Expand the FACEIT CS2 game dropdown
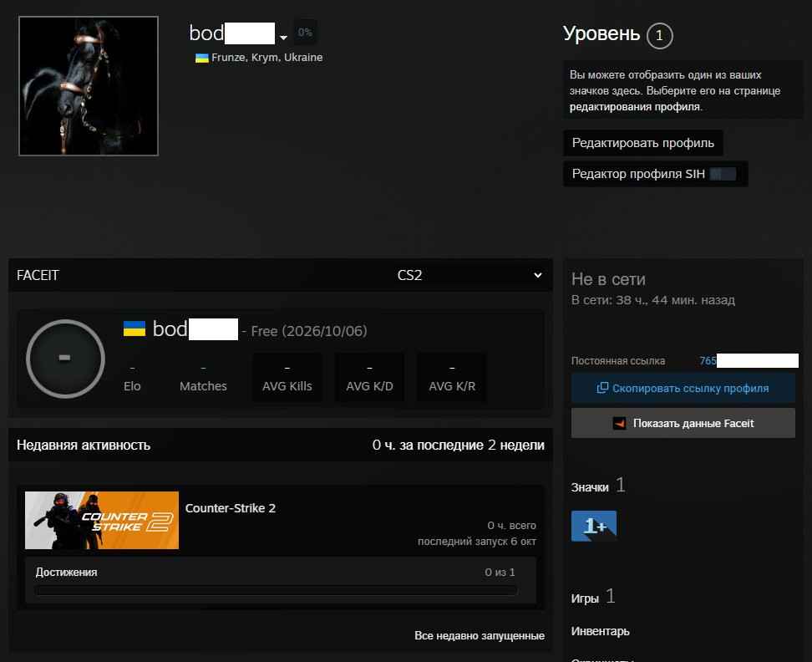 coord(469,275)
